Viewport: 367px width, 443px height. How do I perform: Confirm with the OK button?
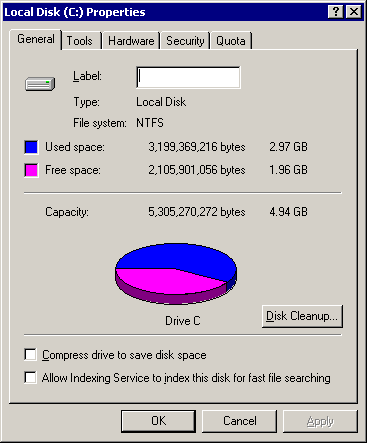(x=158, y=421)
